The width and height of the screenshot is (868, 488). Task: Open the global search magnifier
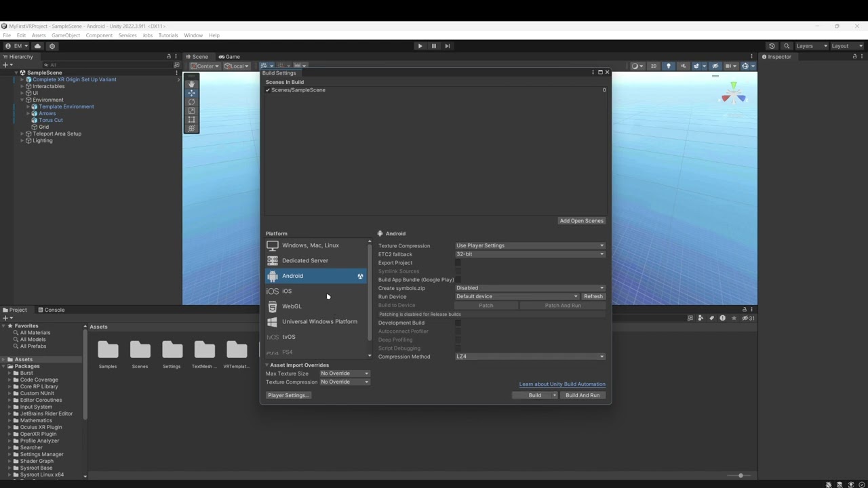point(787,46)
